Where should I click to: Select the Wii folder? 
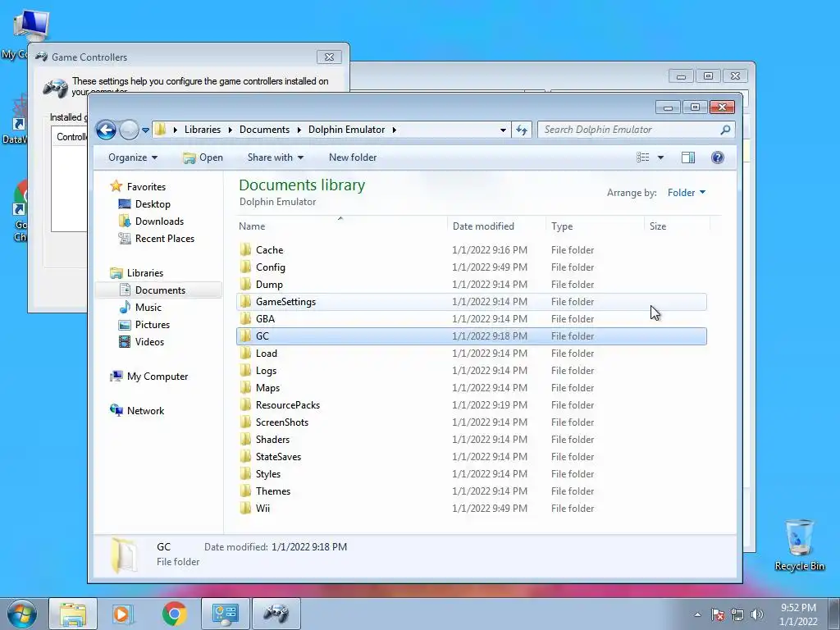tap(472, 509)
